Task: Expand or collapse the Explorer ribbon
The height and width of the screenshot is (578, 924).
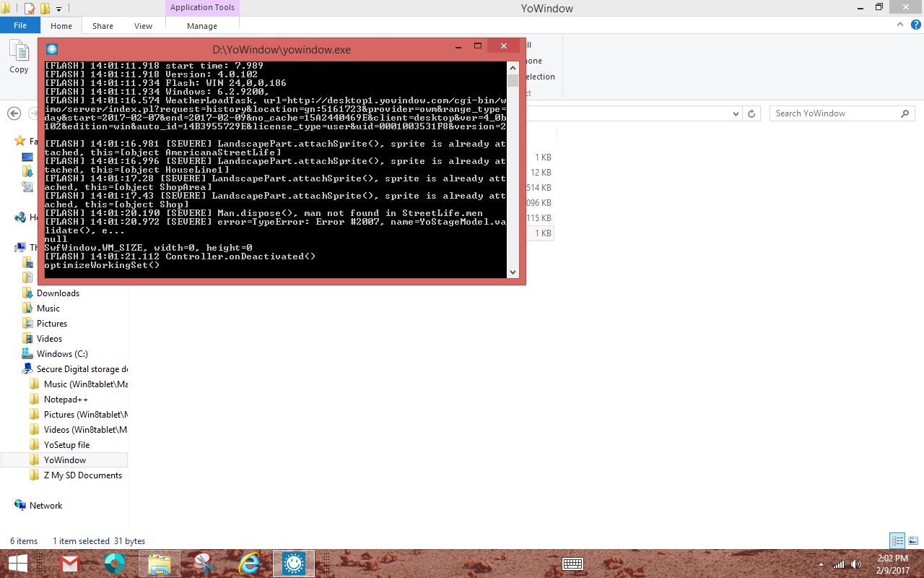Action: (x=899, y=25)
